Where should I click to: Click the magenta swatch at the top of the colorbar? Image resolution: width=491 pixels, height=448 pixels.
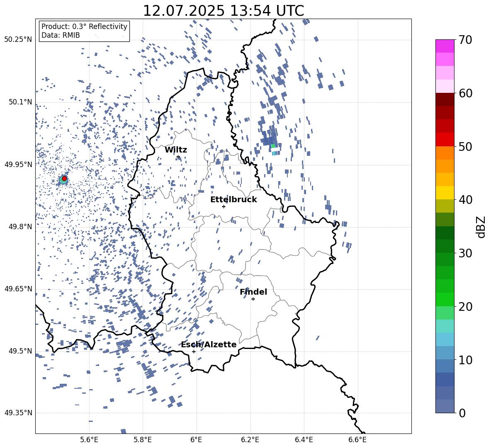tap(445, 46)
